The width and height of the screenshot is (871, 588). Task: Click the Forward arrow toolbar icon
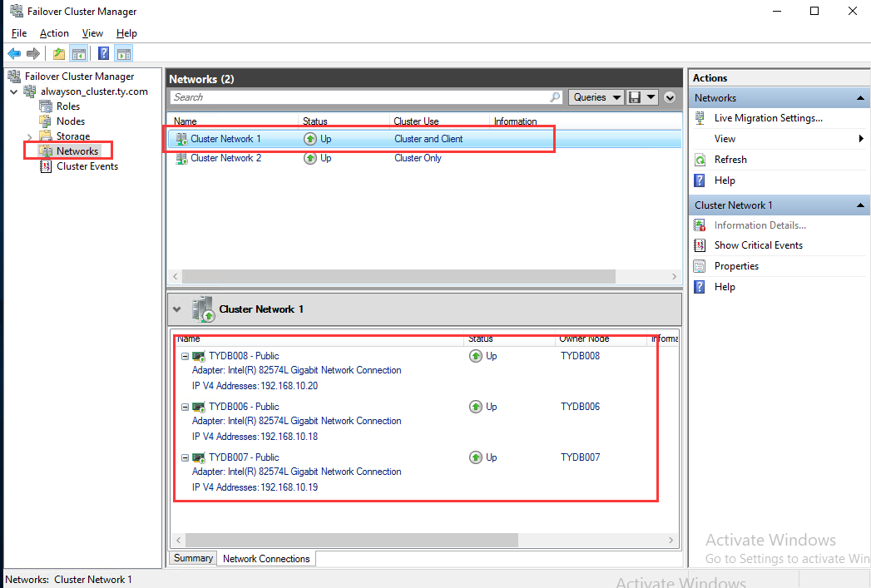pos(33,54)
